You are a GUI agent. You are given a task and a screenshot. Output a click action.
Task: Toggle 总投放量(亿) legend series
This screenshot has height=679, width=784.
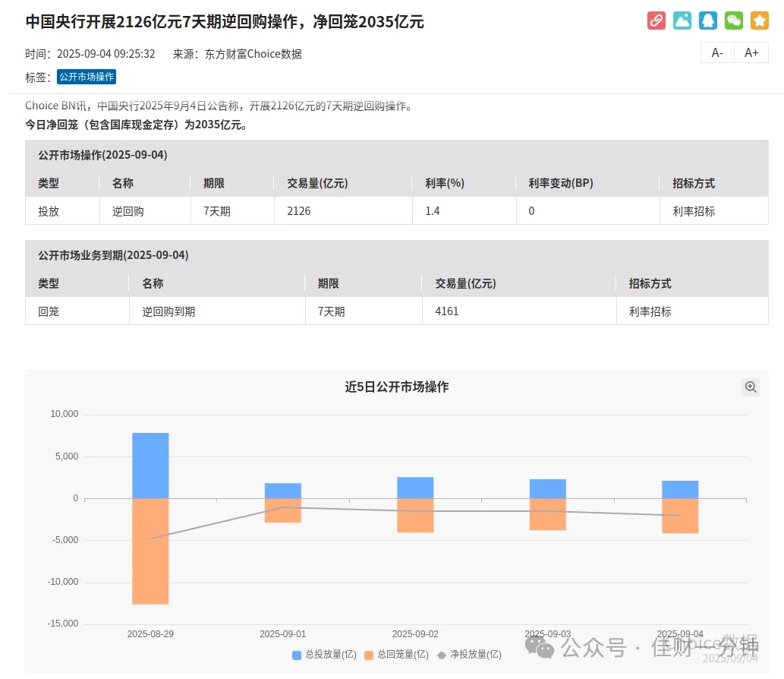pos(324,655)
